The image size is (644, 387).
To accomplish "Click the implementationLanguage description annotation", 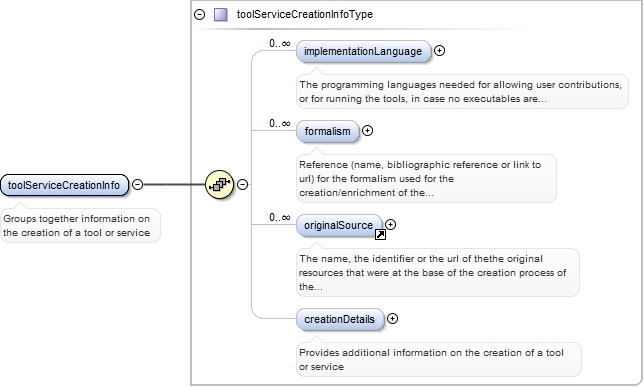I will pos(462,92).
